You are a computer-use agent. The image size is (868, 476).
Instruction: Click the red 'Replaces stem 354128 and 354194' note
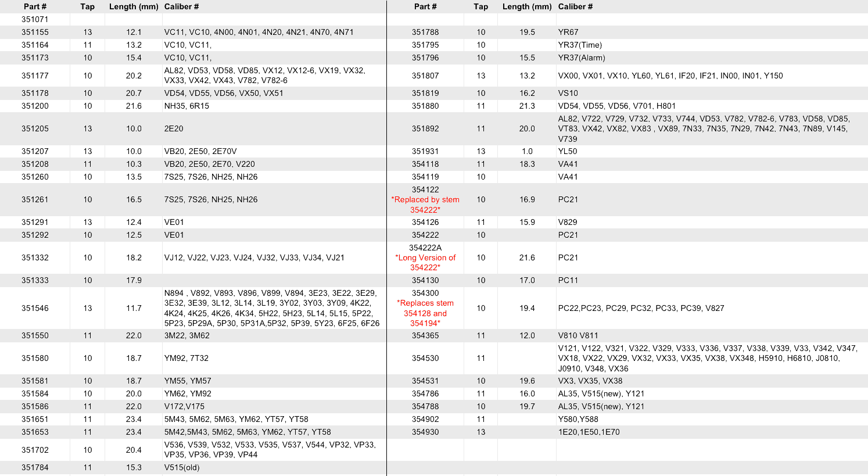425,313
